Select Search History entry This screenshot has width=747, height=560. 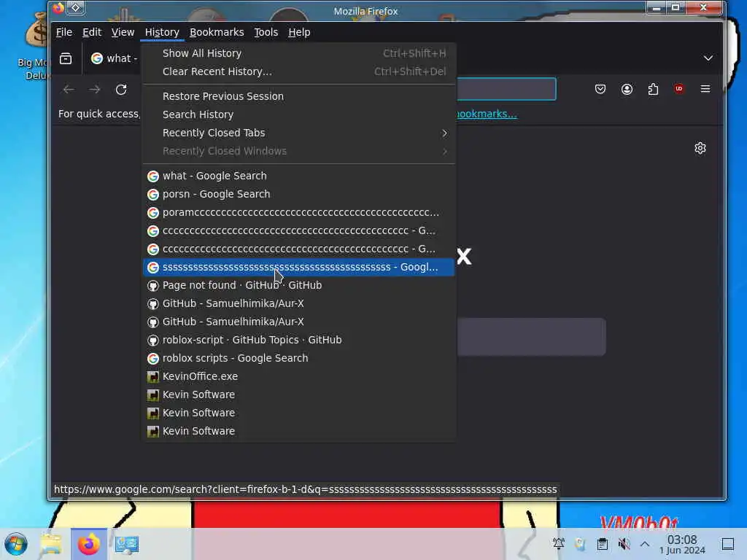[x=298, y=114]
